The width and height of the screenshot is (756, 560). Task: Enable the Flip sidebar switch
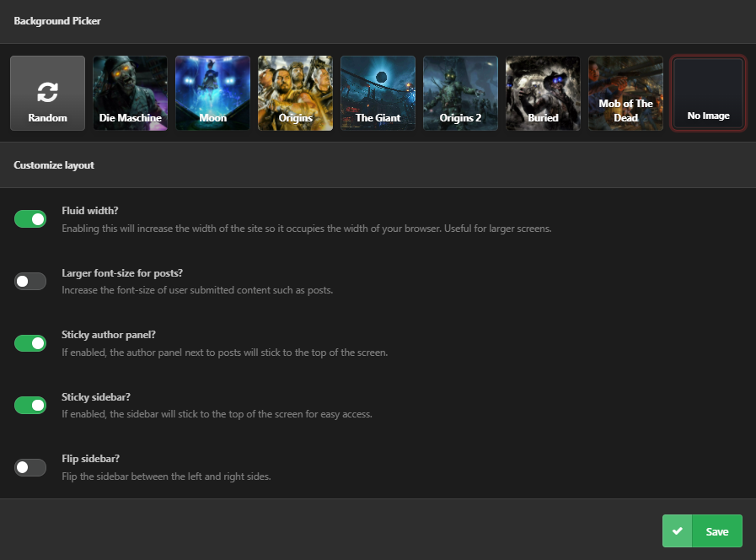coord(30,467)
